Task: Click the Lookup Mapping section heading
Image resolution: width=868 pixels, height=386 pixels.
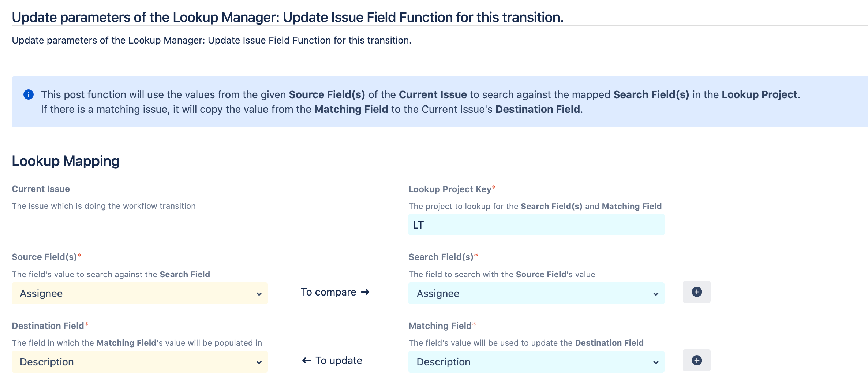Action: [66, 161]
